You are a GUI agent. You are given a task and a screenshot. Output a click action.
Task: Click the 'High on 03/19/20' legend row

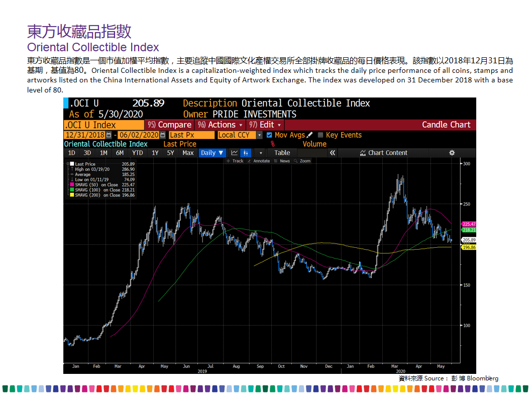[x=102, y=169]
